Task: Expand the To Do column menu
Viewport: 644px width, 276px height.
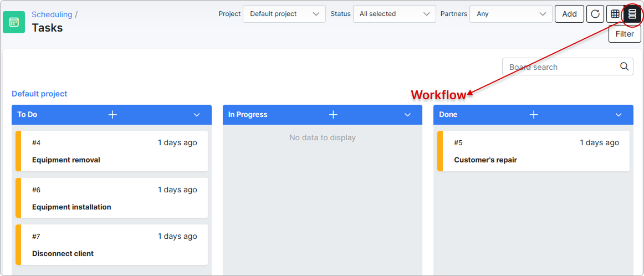Action: pos(197,115)
